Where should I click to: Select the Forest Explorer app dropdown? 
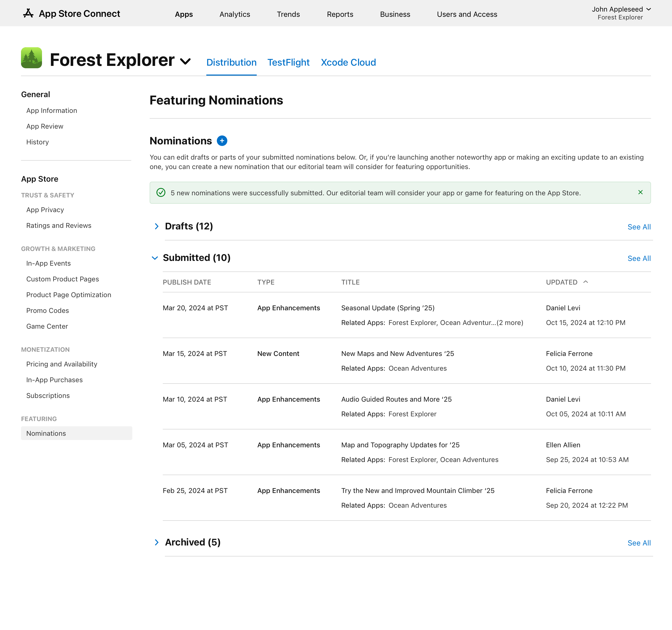(x=185, y=60)
